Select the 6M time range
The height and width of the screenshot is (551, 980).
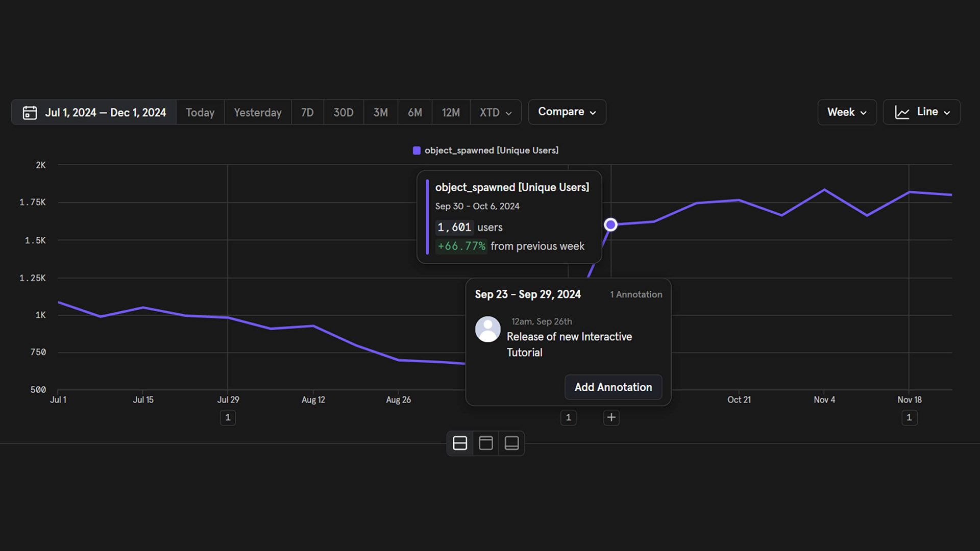click(x=415, y=112)
